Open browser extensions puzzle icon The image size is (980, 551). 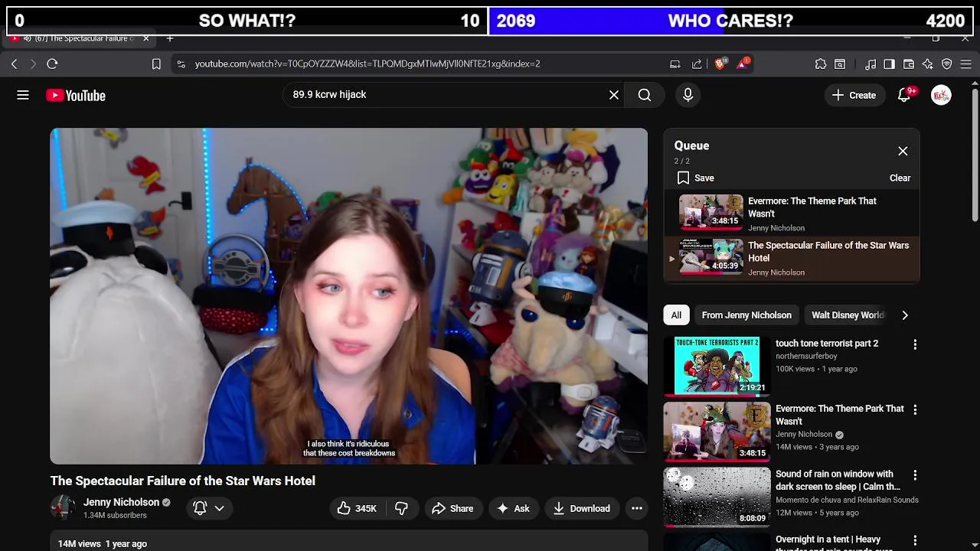point(821,64)
